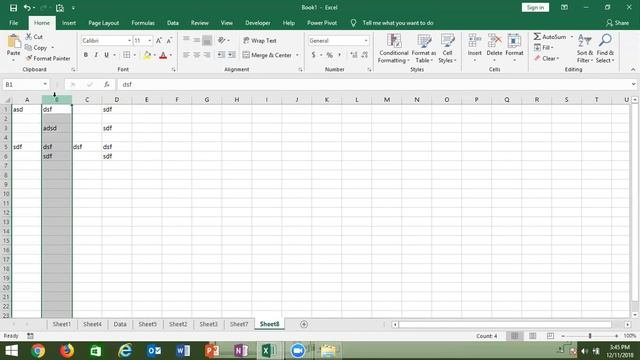Toggle Wrap Text
The image size is (640, 360).
[260, 40]
